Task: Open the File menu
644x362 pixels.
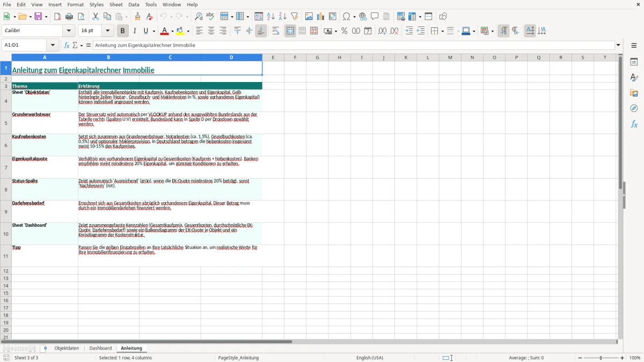Action: pyautogui.click(x=7, y=4)
